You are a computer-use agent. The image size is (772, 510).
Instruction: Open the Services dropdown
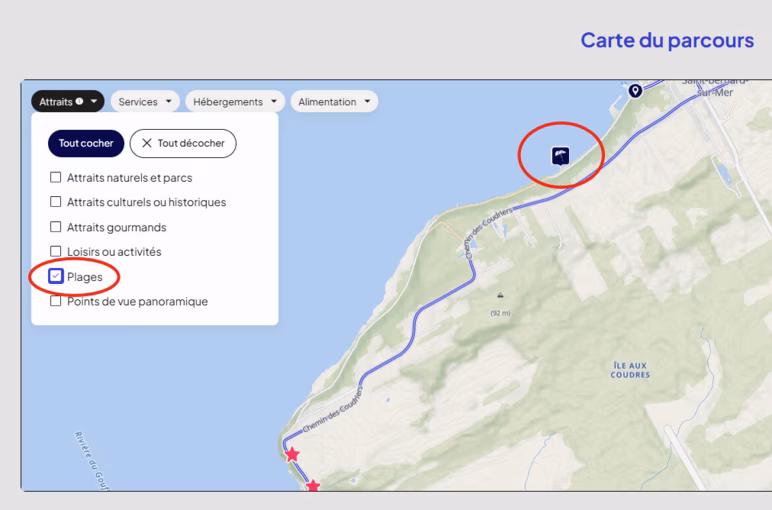145,101
